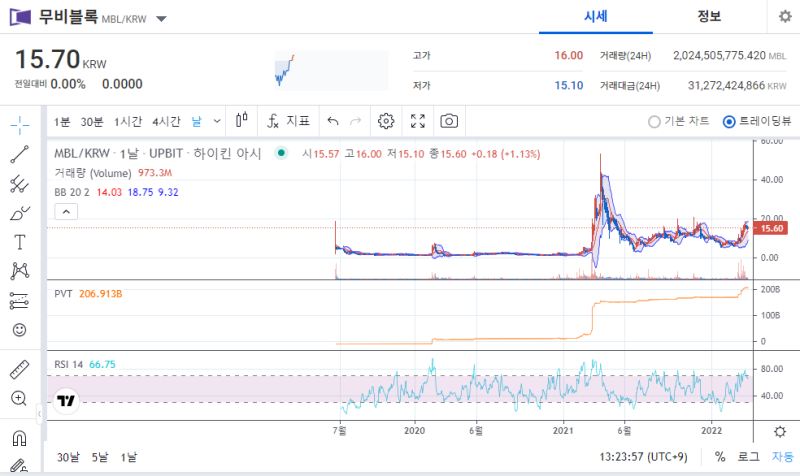Select the trend line drawing tool
Viewport: 800px width, 476px height.
pyautogui.click(x=19, y=154)
